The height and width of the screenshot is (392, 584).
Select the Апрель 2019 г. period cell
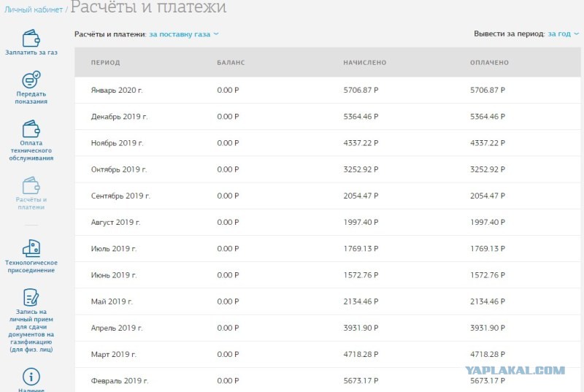click(117, 328)
